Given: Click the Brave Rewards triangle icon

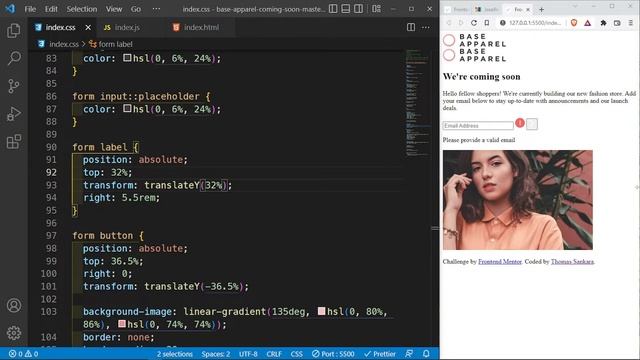Looking at the screenshot, I should [588, 23].
